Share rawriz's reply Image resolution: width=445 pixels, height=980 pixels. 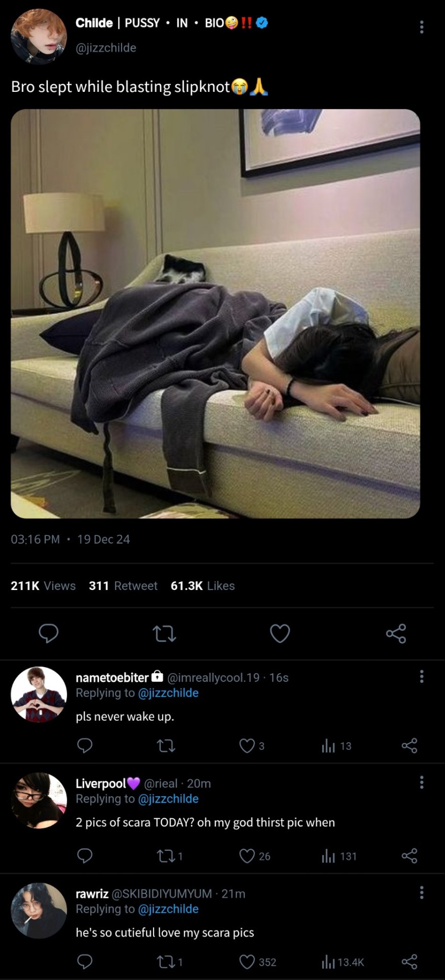click(409, 962)
